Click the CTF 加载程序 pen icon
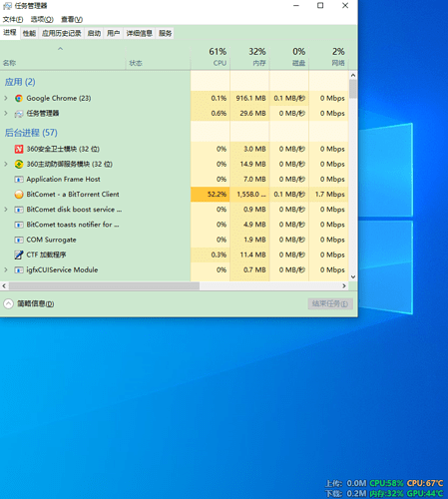The width and height of the screenshot is (448, 499). (x=19, y=254)
